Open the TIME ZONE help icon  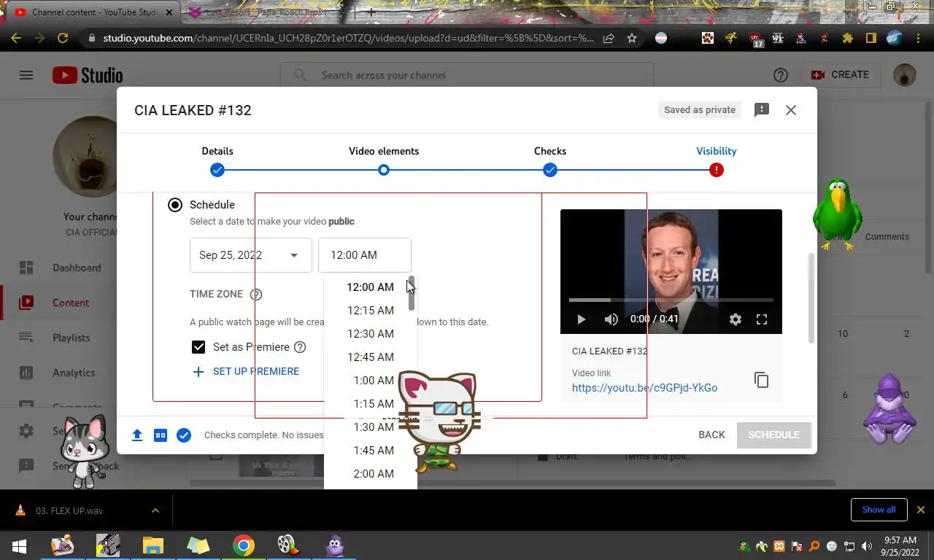coord(256,295)
